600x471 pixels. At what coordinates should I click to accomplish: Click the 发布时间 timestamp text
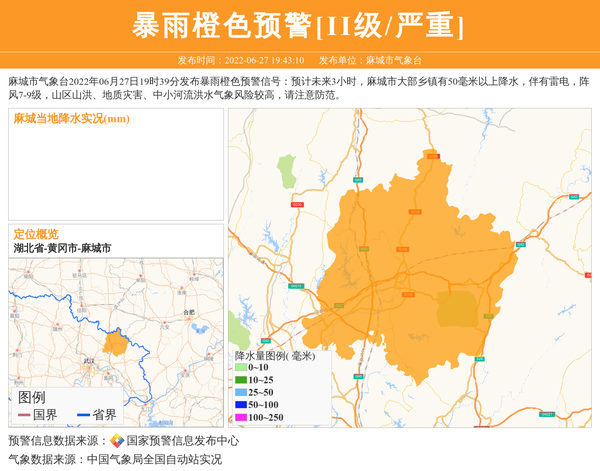pyautogui.click(x=241, y=60)
